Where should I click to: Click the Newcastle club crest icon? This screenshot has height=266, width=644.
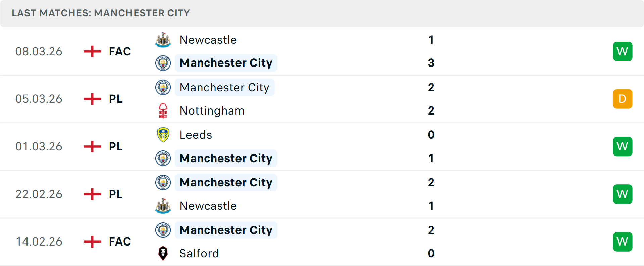coord(163,39)
